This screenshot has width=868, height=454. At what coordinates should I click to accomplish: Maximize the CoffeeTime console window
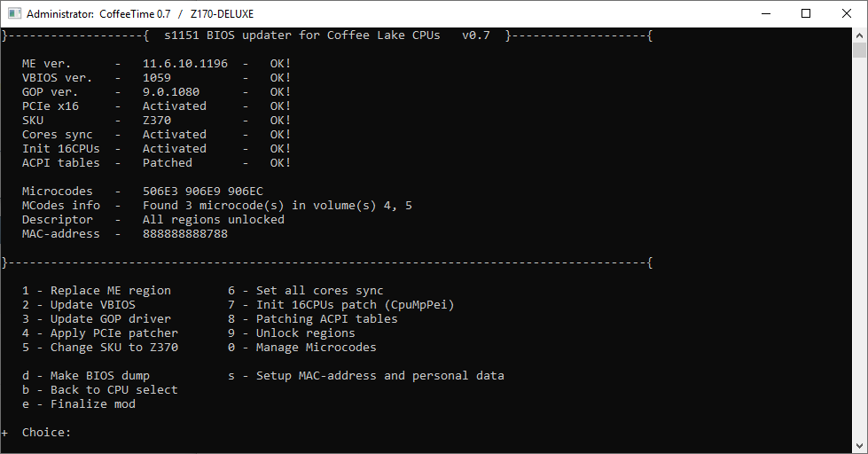click(x=806, y=14)
